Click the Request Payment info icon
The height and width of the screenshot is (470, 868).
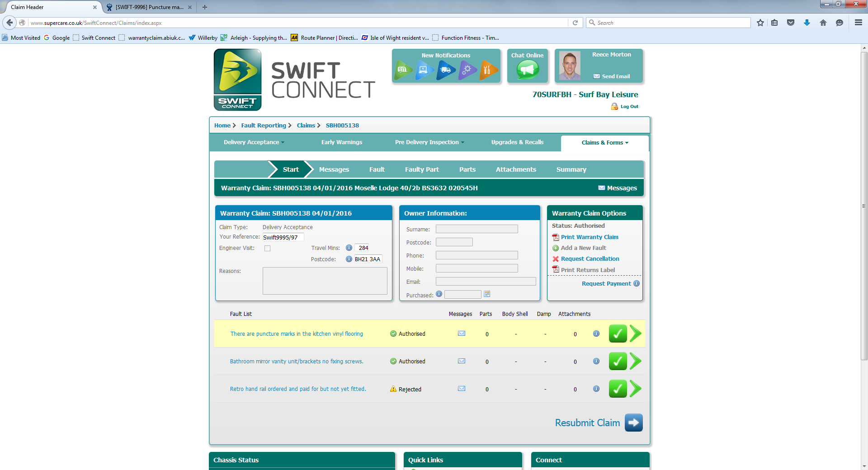tap(637, 283)
